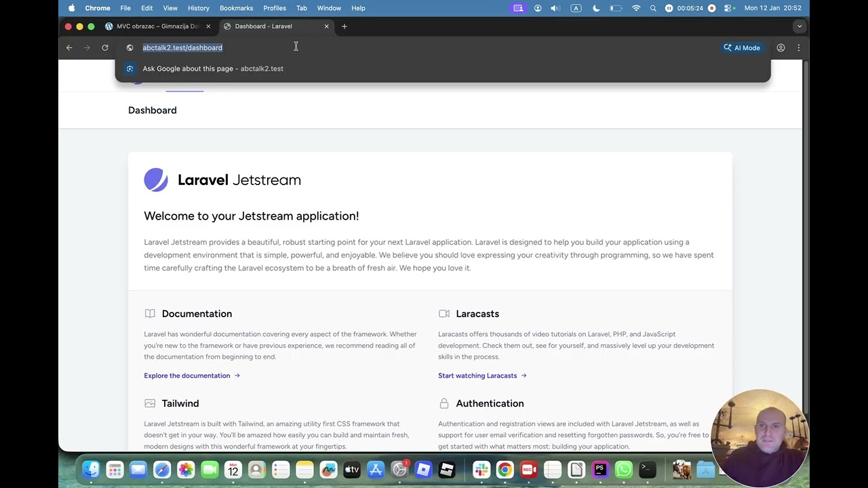Click the keyboard input source A icon
The width and height of the screenshot is (868, 488).
coord(576,8)
